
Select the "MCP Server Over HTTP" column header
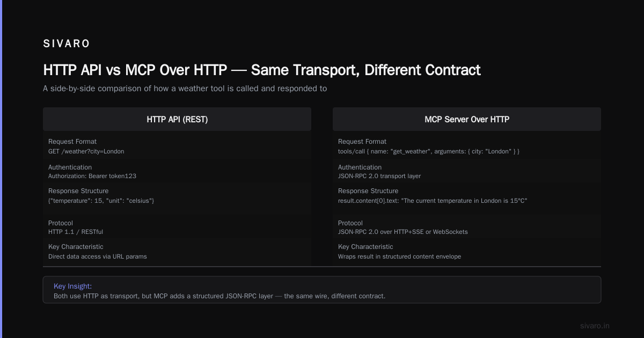click(x=467, y=120)
